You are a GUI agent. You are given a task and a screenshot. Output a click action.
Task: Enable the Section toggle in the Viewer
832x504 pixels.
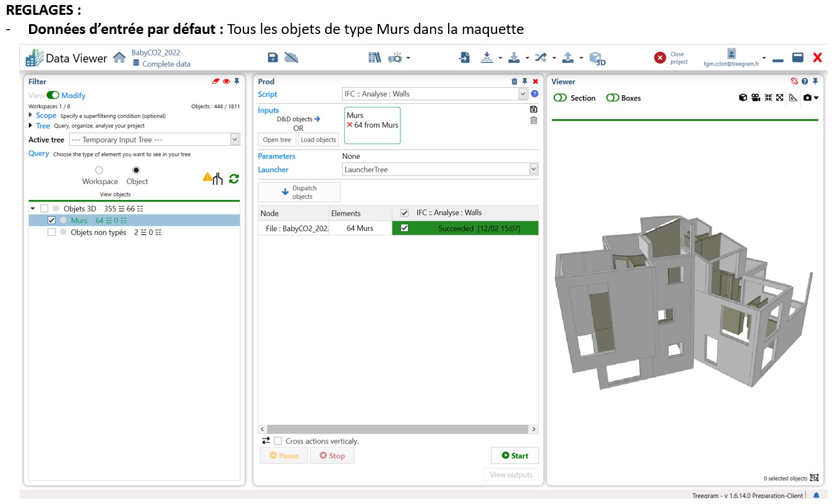(x=560, y=98)
